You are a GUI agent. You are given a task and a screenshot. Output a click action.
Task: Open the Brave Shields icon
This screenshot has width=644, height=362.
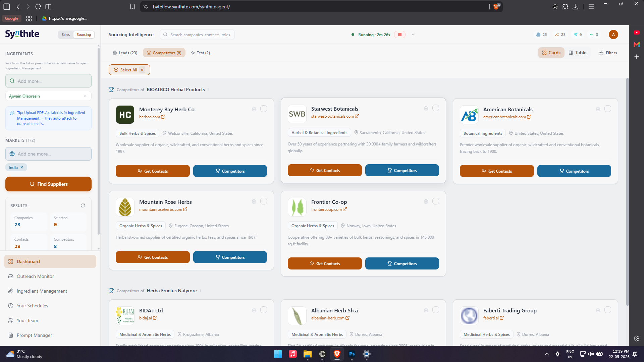point(496,7)
